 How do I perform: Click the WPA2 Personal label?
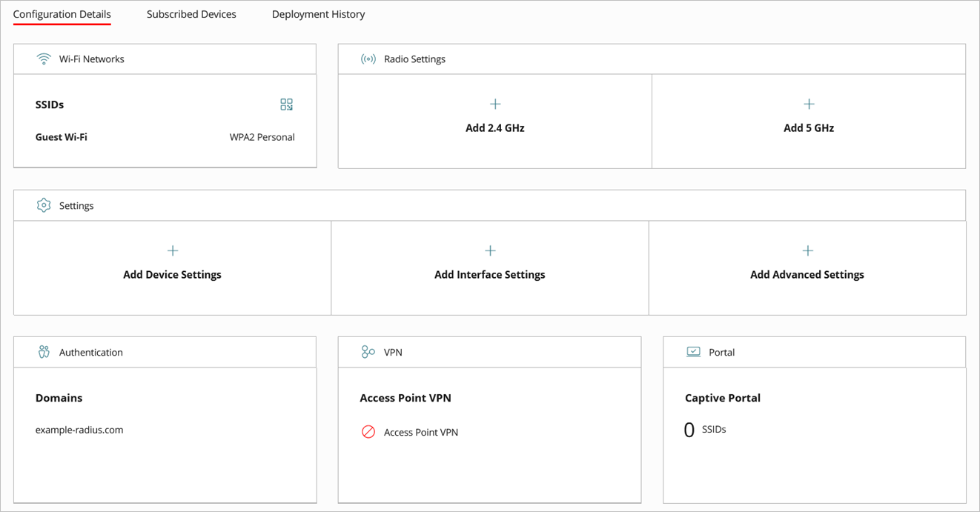coord(262,136)
